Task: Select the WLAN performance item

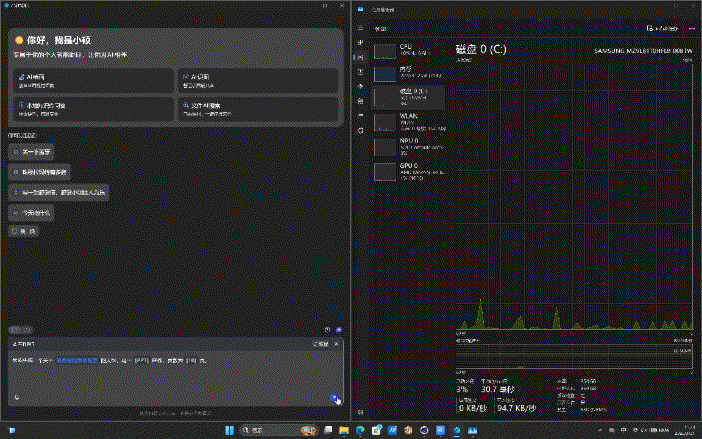Action: point(408,122)
